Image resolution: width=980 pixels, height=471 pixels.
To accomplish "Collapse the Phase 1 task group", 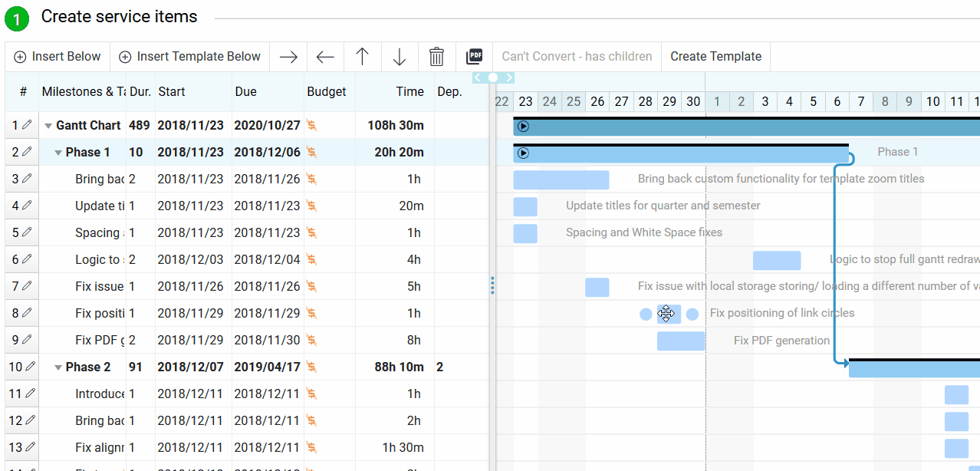I will click(x=58, y=152).
